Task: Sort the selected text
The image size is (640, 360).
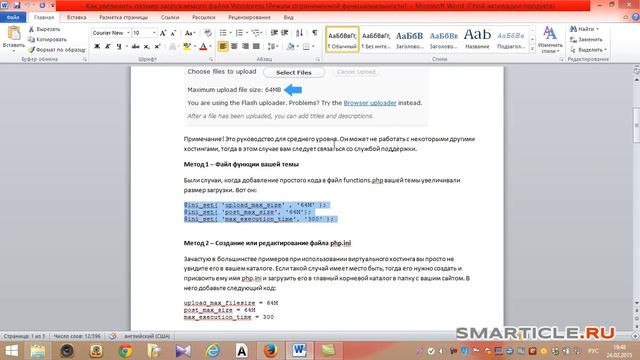Action: pyautogui.click(x=300, y=33)
